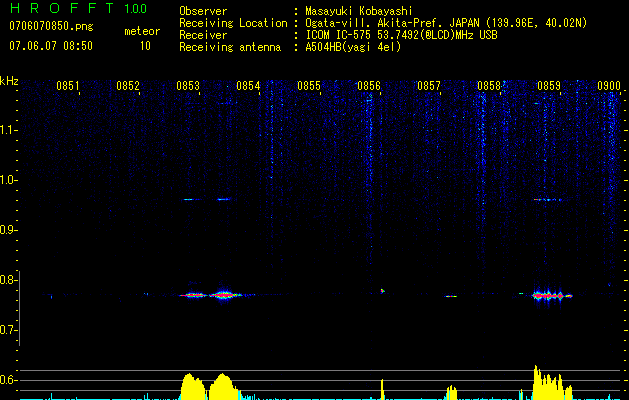Click the 0858 time marker
The width and height of the screenshot is (629, 400).
click(x=489, y=86)
